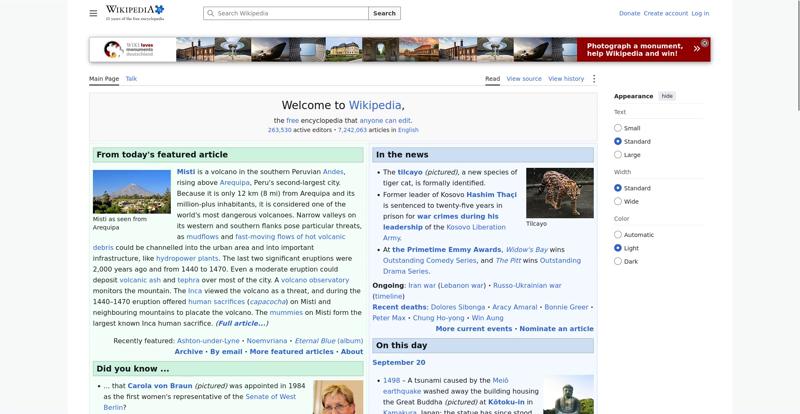Click the Wiki Loves Monuments logo
The image size is (800, 414).
129,50
